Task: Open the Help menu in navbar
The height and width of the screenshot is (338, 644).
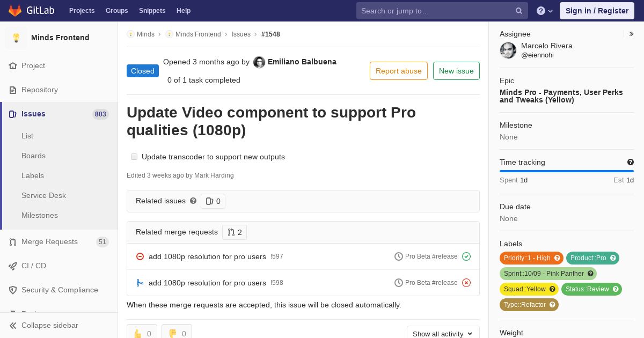Action: [184, 11]
